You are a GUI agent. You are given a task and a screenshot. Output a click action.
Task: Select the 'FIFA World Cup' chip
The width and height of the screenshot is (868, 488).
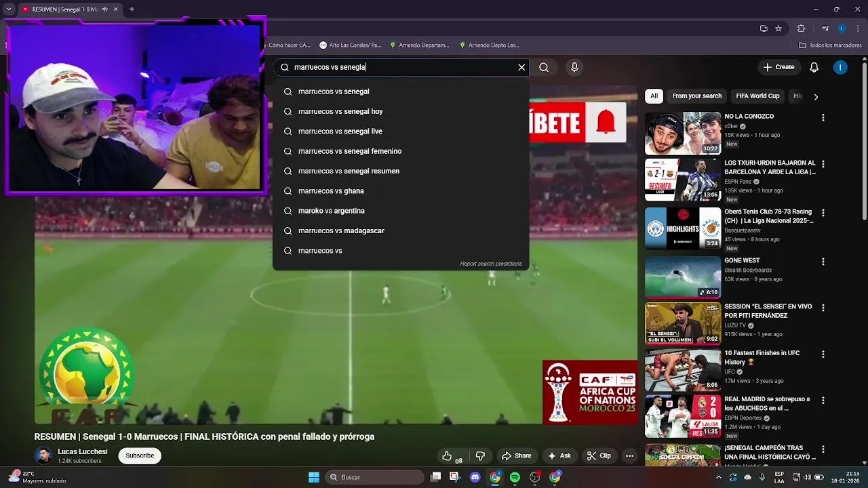point(757,96)
